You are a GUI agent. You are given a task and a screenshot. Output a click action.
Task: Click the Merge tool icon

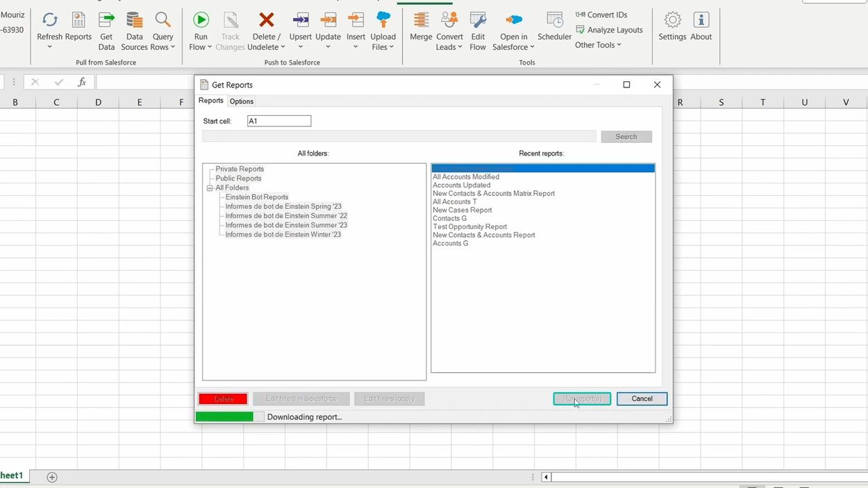(421, 19)
